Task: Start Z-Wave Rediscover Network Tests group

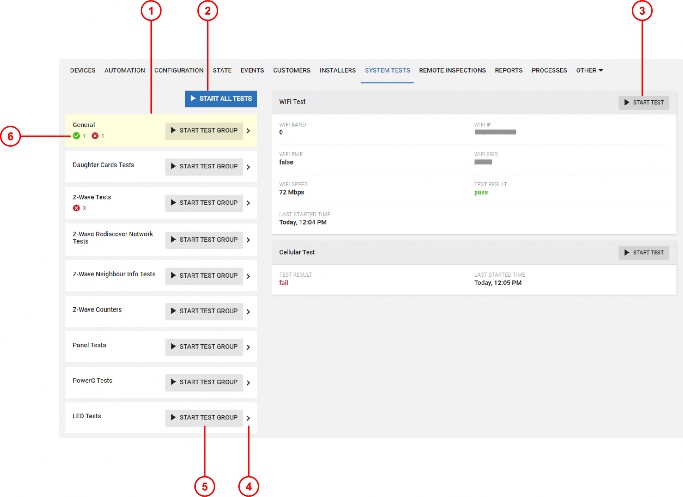Action: pos(204,240)
